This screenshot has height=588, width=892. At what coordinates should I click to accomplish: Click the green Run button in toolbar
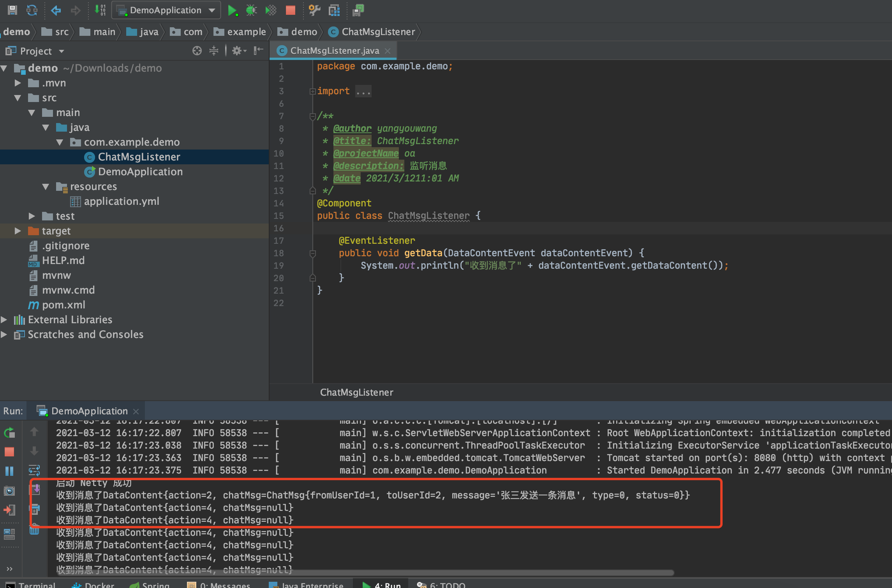click(232, 11)
